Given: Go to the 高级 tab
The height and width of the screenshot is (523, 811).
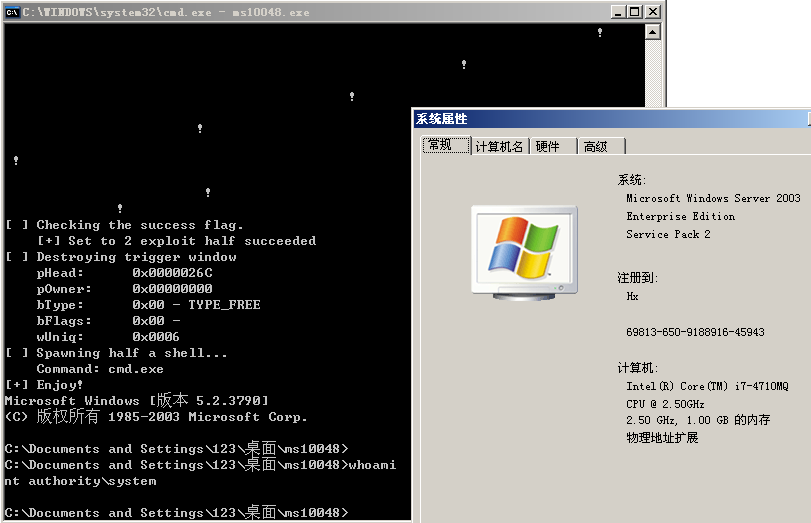Looking at the screenshot, I should pyautogui.click(x=596, y=146).
